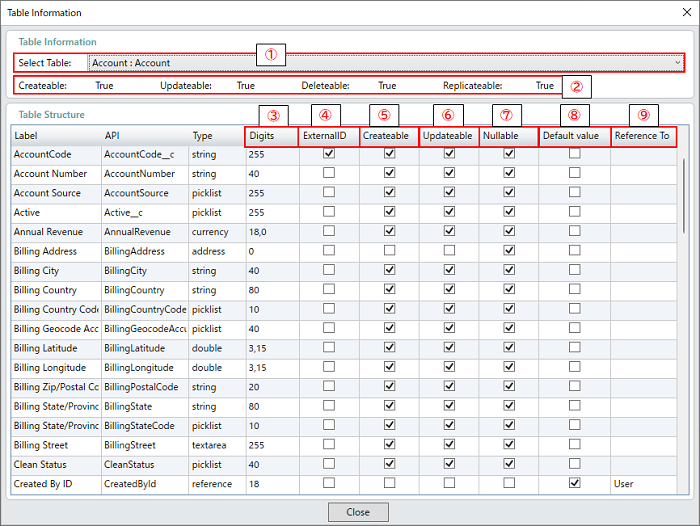Close the Table Information dialog with X
The height and width of the screenshot is (526, 700).
coord(687,12)
